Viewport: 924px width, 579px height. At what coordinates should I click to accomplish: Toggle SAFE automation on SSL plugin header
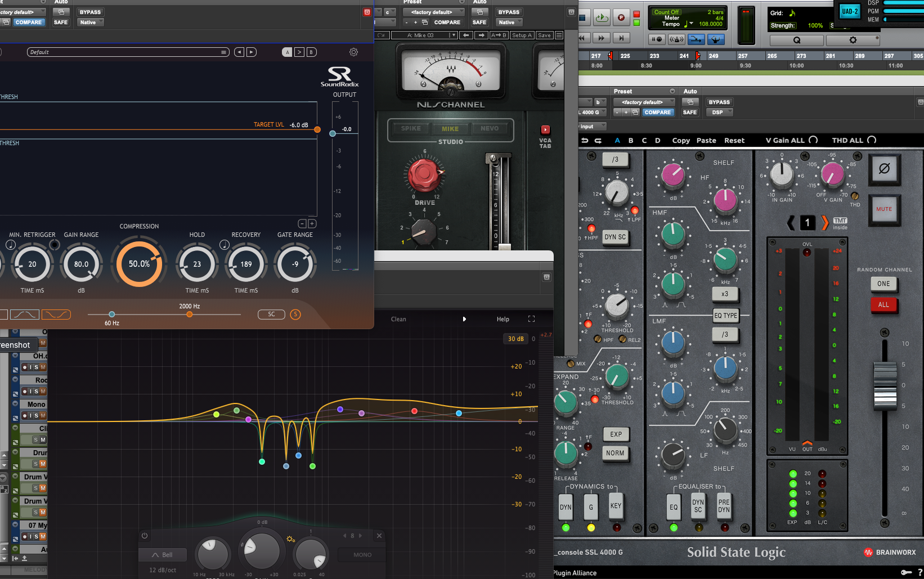690,113
